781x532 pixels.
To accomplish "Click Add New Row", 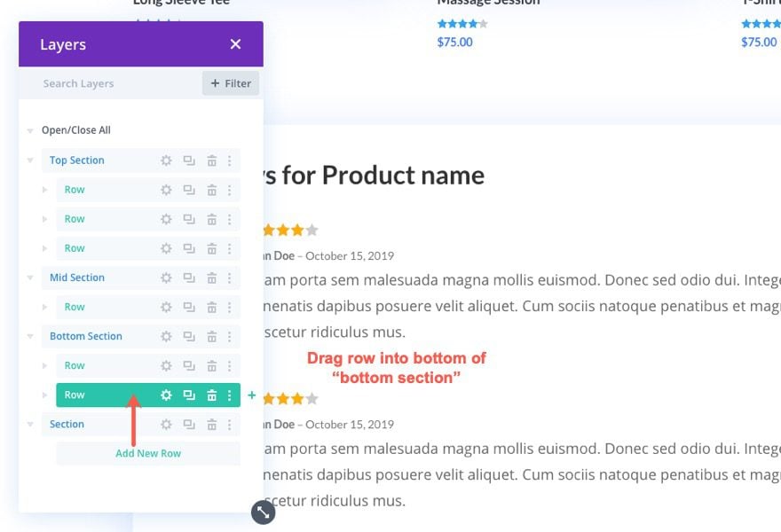I will [148, 453].
